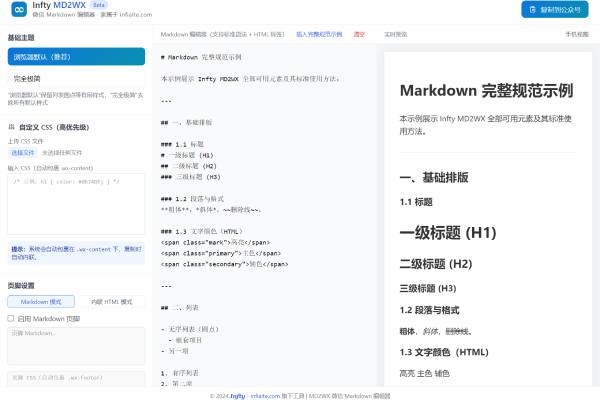Click the rendered 二级标题 (H2) in preview
Screen dimensions: 600x400
[x=436, y=264]
